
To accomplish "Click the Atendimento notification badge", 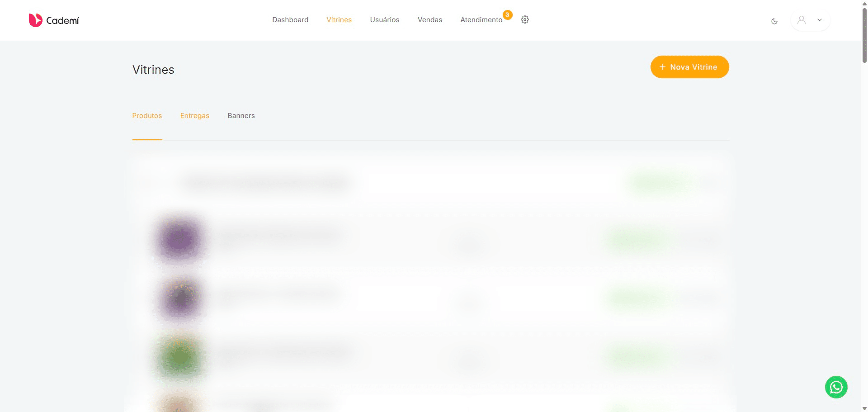I will point(508,15).
